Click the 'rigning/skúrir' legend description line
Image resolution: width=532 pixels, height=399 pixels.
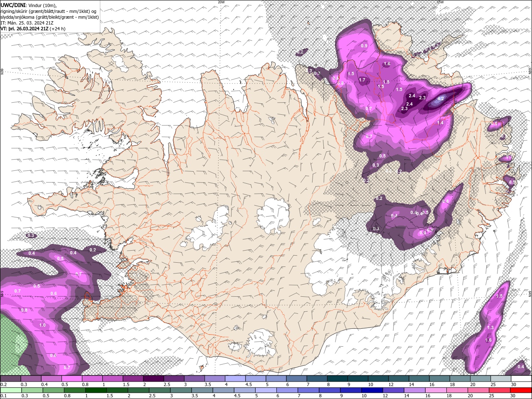pos(49,11)
